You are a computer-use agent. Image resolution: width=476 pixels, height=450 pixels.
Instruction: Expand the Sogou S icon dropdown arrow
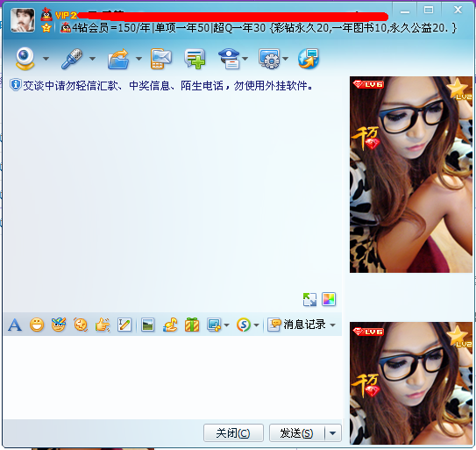(x=257, y=325)
